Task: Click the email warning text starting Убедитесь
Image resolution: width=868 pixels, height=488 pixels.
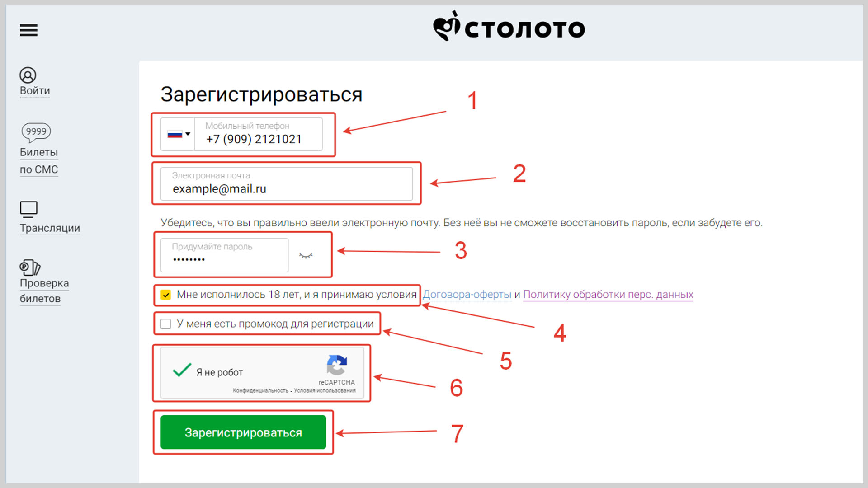Action: (x=462, y=223)
